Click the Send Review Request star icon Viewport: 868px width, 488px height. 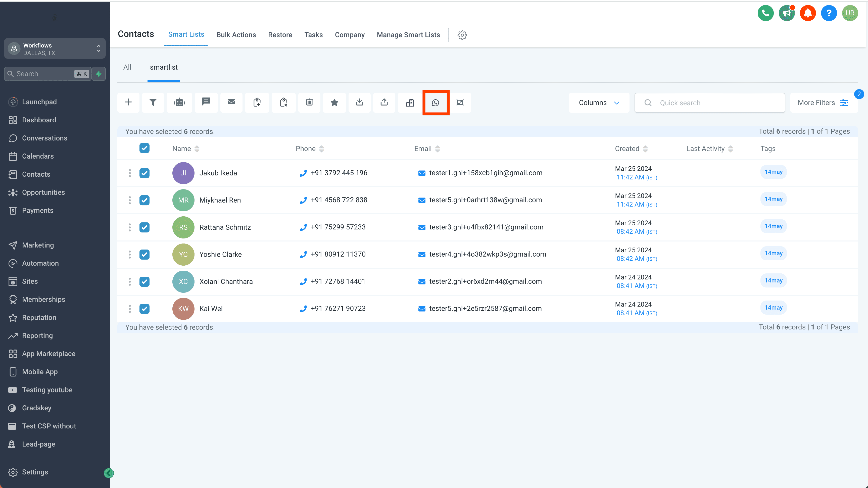334,103
